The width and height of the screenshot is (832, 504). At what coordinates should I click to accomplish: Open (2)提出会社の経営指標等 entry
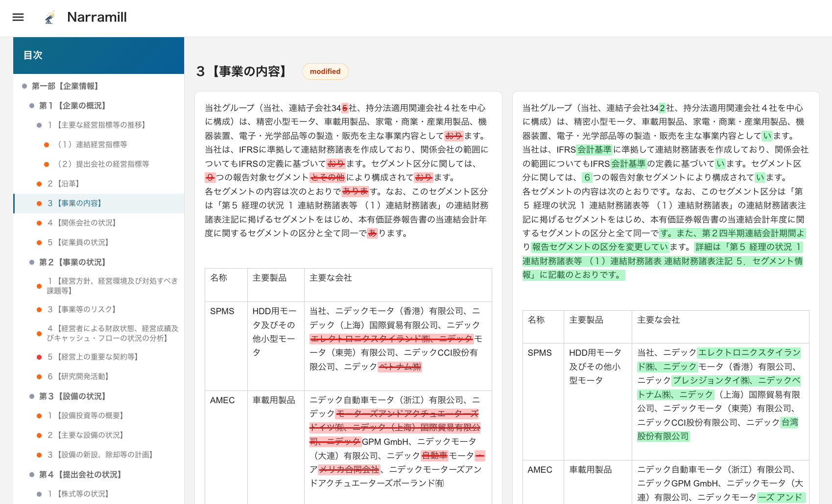point(103,164)
